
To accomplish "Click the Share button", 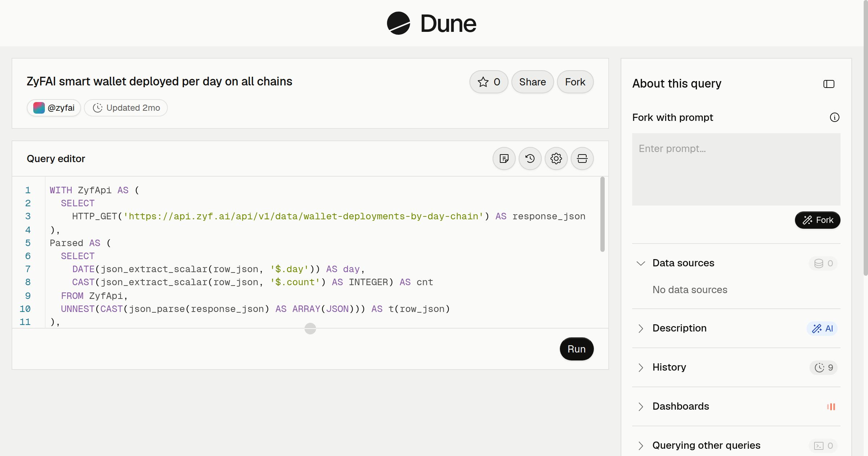I will (x=532, y=82).
